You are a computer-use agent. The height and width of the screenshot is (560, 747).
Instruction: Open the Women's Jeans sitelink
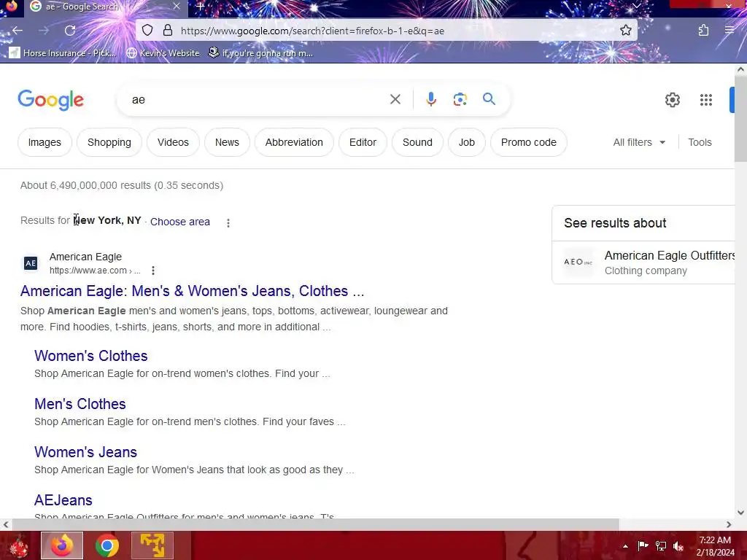pyautogui.click(x=86, y=452)
